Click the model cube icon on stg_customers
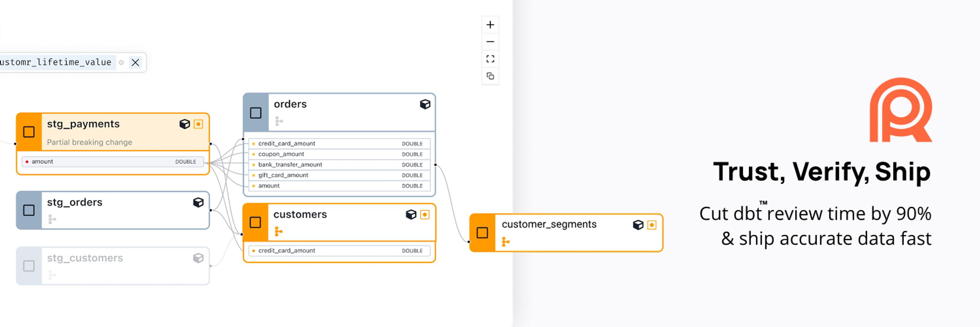Viewport: 980px width, 327px height. pos(198,258)
